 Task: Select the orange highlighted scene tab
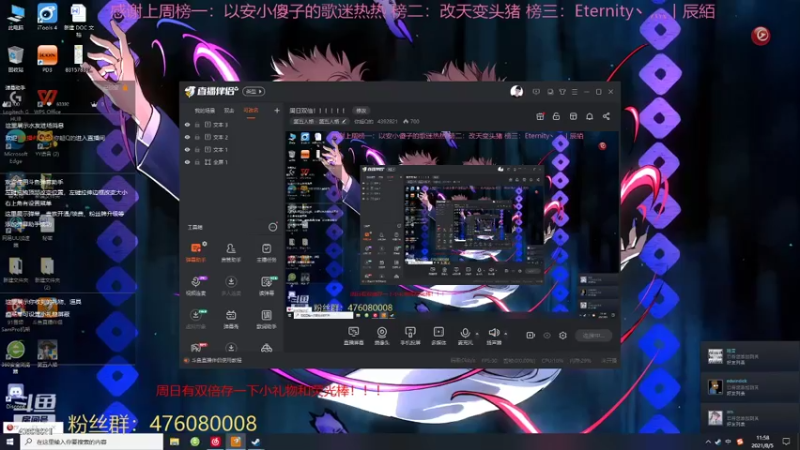pos(251,110)
